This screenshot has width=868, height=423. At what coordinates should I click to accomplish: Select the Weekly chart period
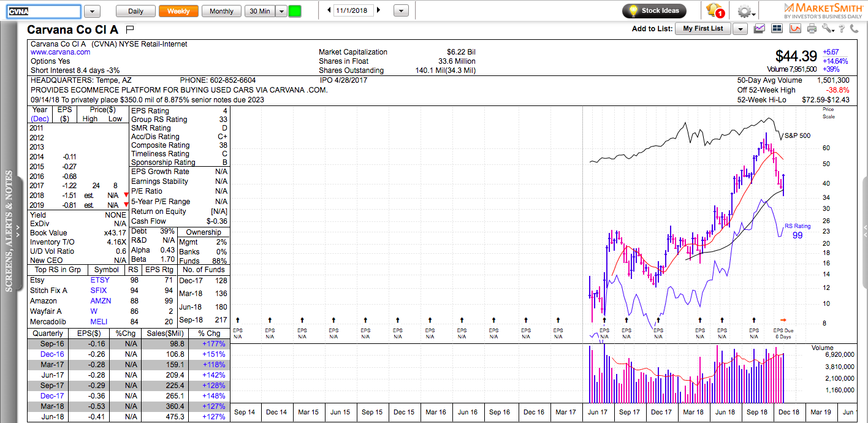click(x=178, y=11)
